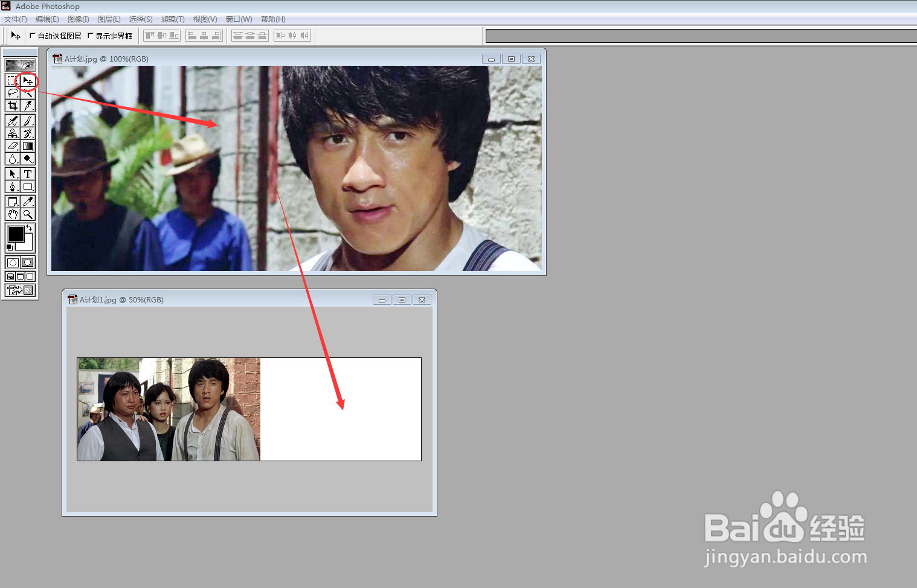Select the Blur tool

click(13, 159)
